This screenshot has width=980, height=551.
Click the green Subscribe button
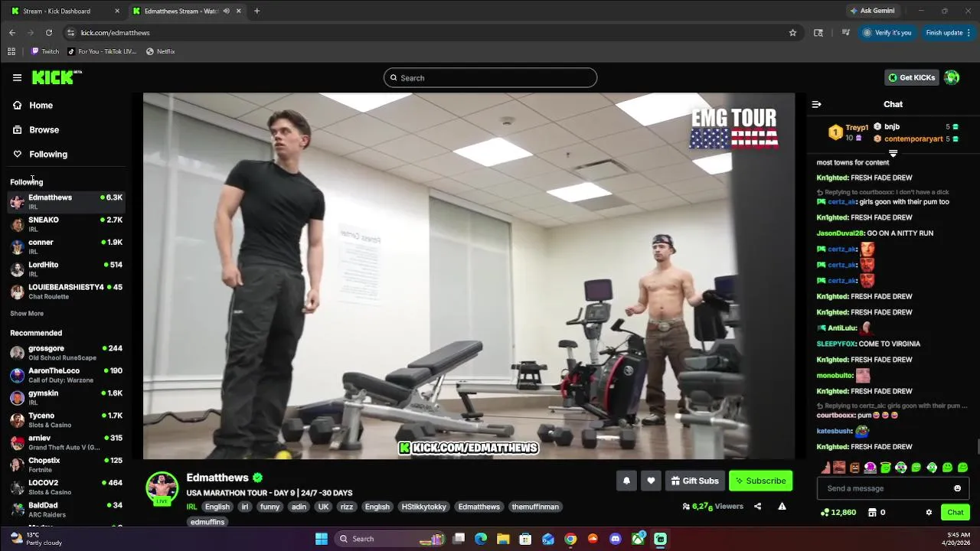(x=760, y=481)
